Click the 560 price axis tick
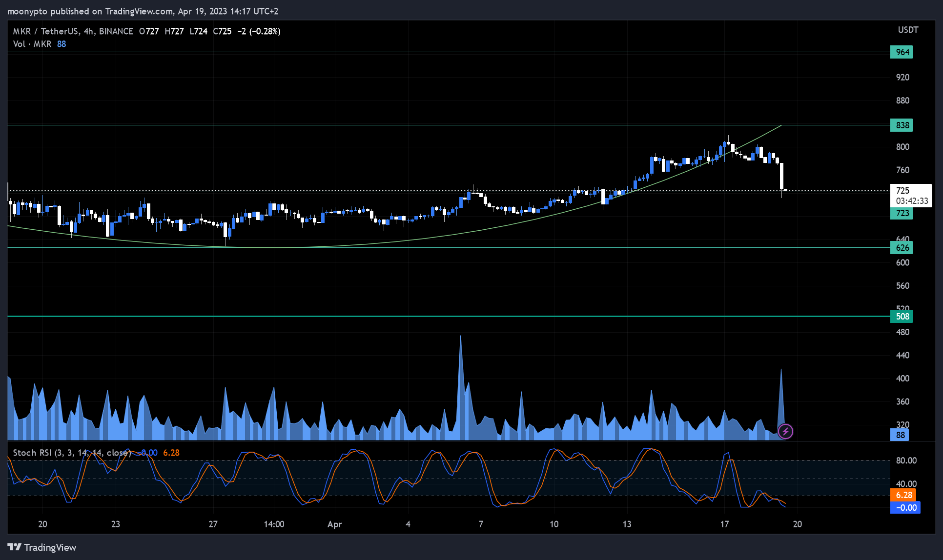The image size is (943, 560). tap(902, 286)
